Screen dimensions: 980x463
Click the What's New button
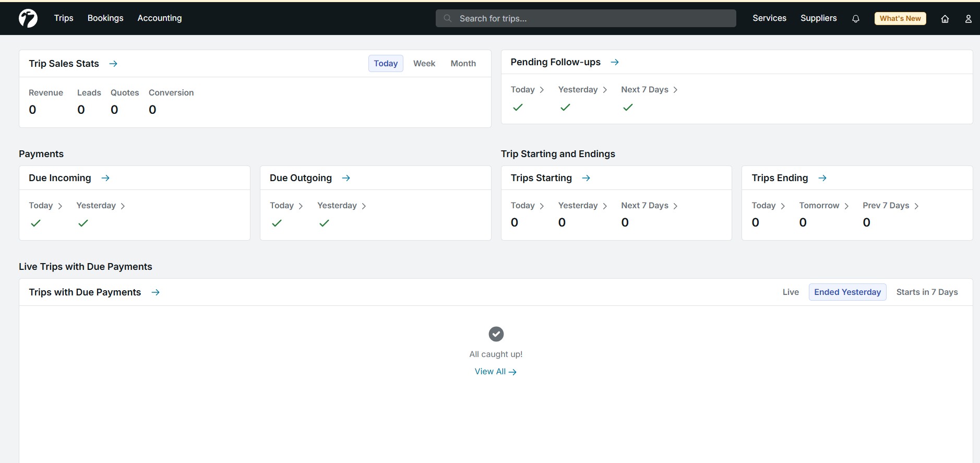click(x=900, y=18)
